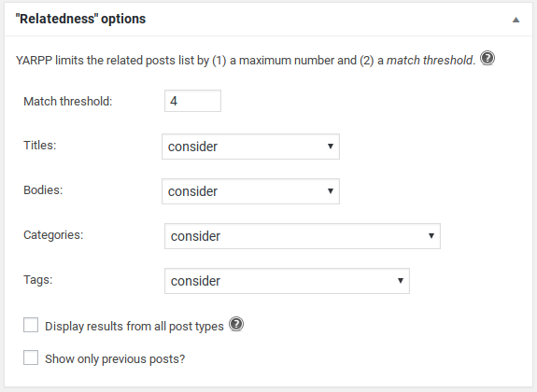
Task: Open help icon next to all post types
Action: (236, 324)
